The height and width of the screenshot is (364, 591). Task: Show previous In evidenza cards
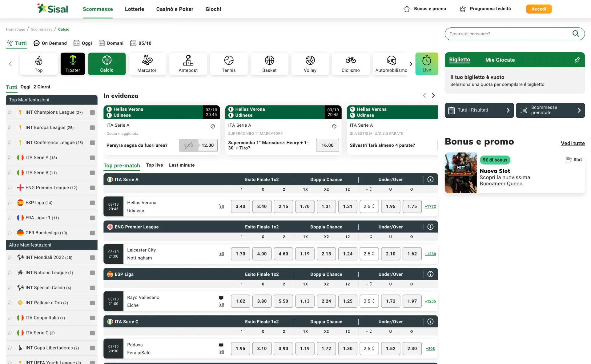(x=424, y=95)
